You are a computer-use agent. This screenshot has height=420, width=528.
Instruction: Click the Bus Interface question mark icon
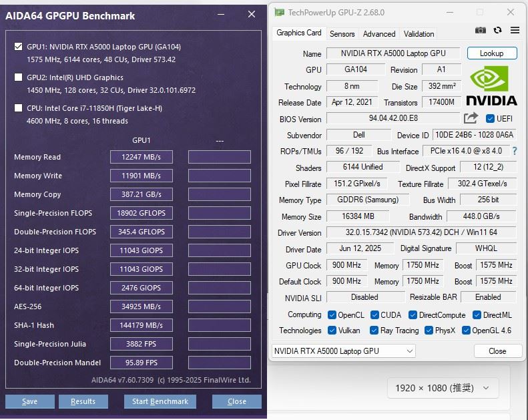coord(515,152)
